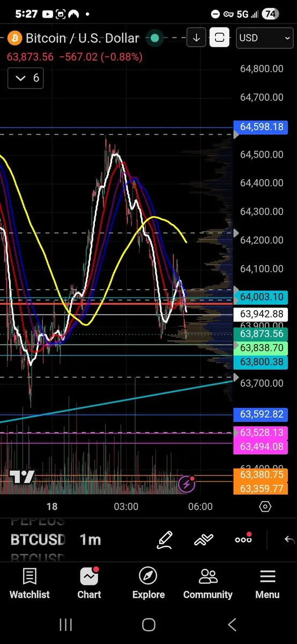This screenshot has width=297, height=644.
Task: Tap the green market status dot
Action: 155,38
